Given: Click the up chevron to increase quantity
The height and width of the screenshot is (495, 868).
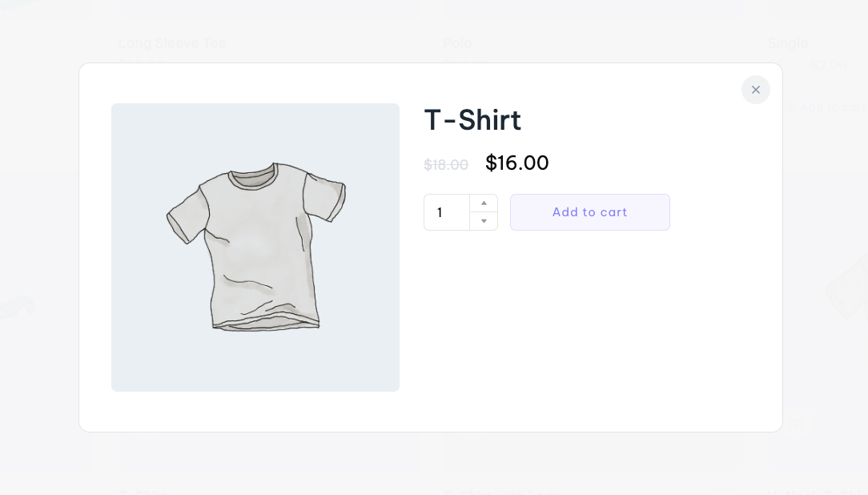Looking at the screenshot, I should coord(484,203).
